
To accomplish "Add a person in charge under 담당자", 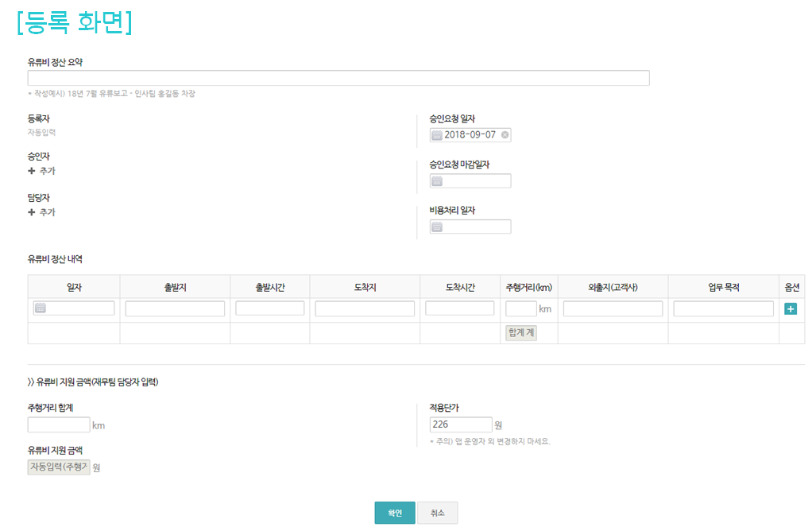I will click(x=42, y=212).
